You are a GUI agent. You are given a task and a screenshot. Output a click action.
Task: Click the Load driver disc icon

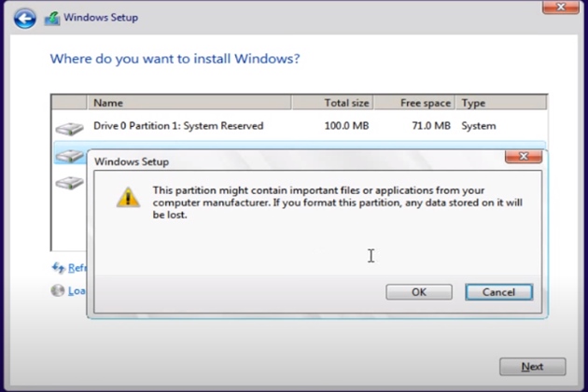pyautogui.click(x=58, y=291)
